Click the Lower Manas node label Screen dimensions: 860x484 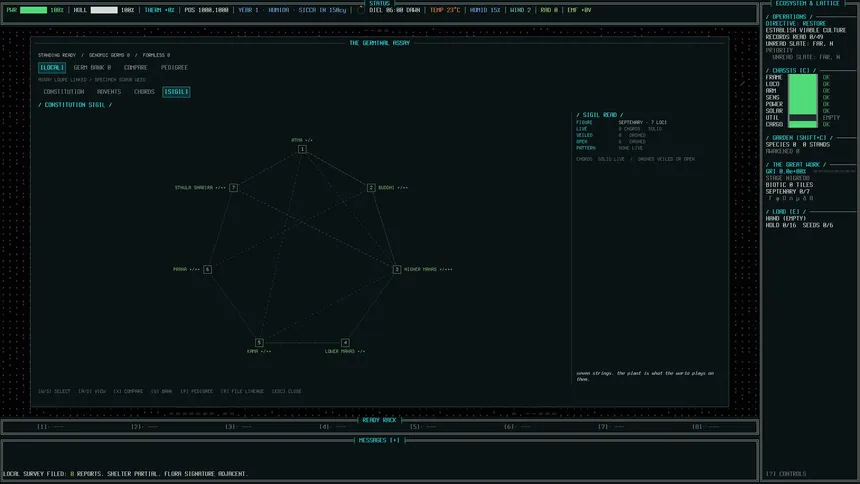(345, 351)
